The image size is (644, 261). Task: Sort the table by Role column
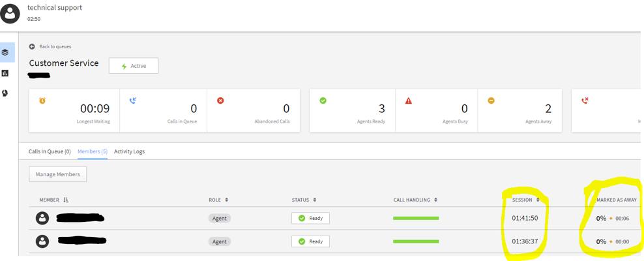click(218, 200)
